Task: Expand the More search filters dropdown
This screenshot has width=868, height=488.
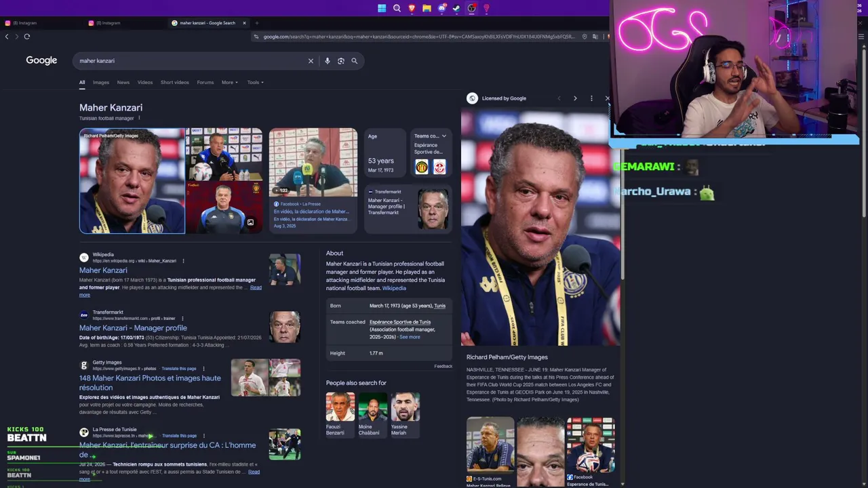Action: tap(230, 83)
